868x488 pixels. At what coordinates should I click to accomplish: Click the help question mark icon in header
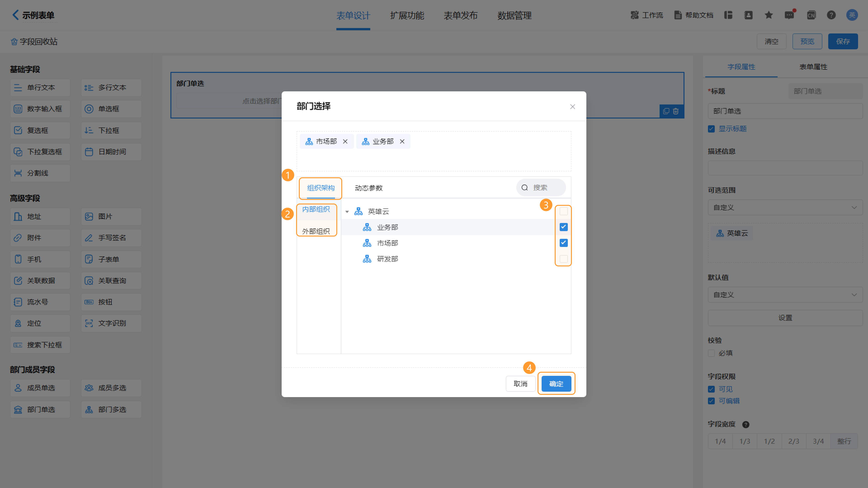tap(831, 15)
